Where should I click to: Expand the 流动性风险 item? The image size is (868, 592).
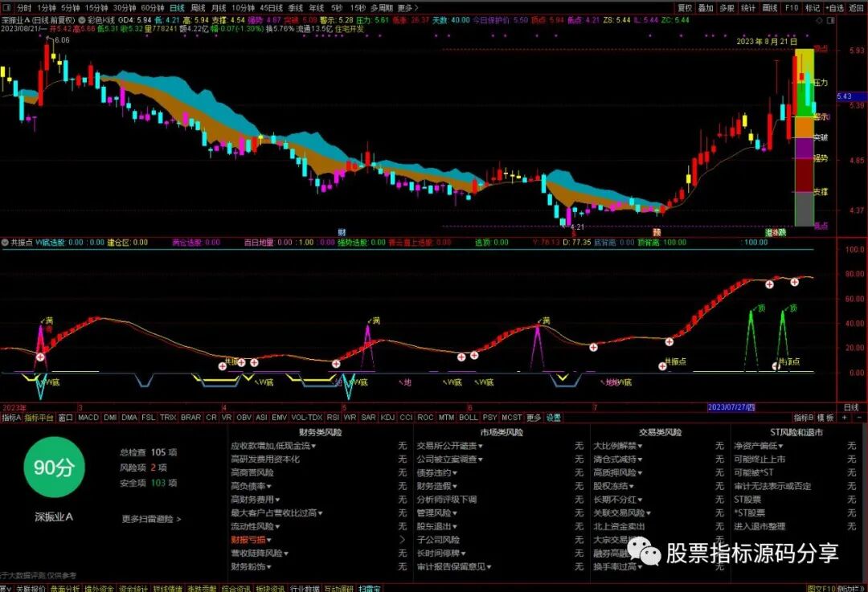256,527
